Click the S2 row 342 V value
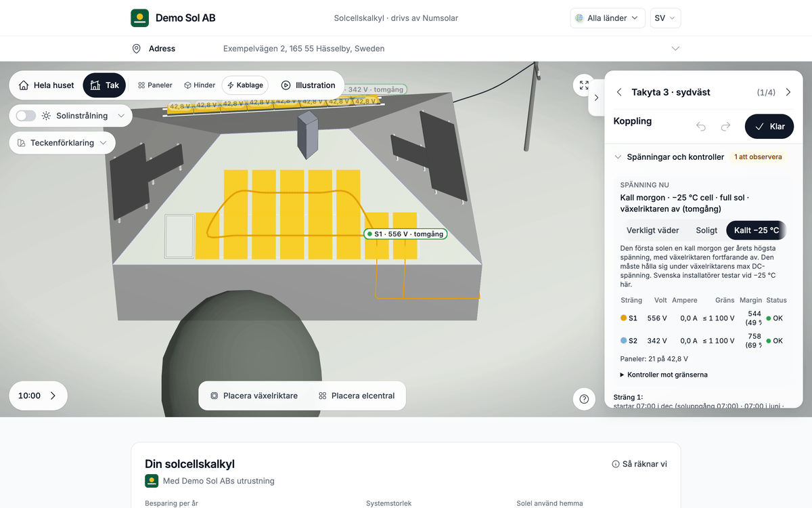The height and width of the screenshot is (508, 812). (657, 341)
